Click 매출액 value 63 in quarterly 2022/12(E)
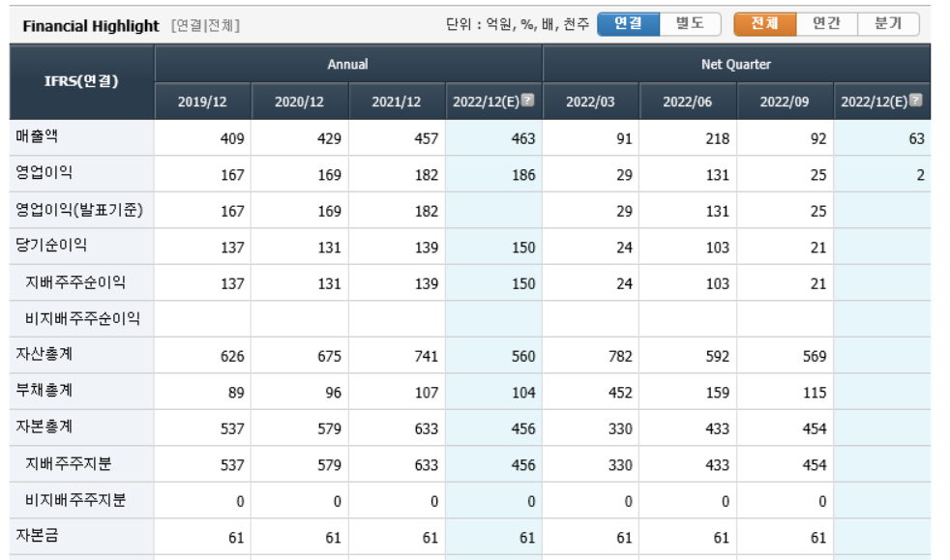This screenshot has height=560, width=950. coord(916,138)
